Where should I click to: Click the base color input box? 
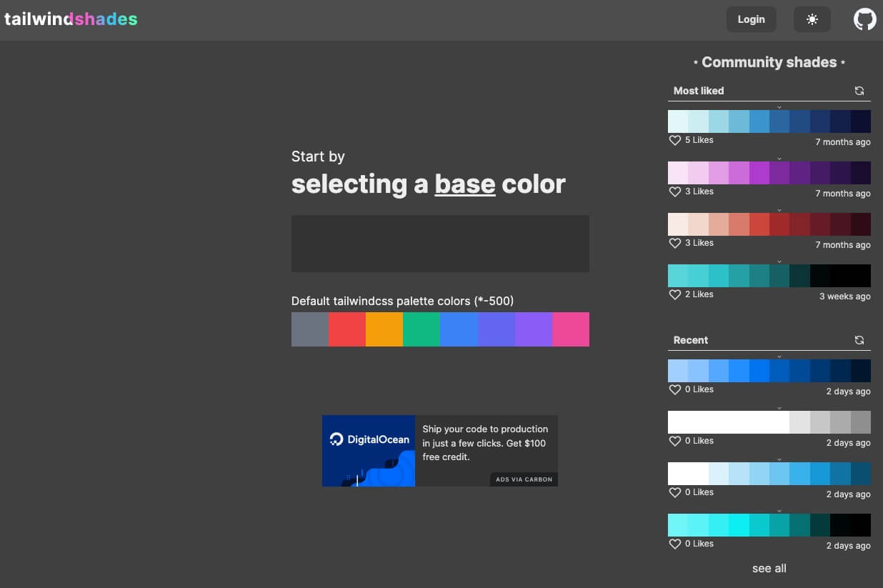(x=440, y=244)
